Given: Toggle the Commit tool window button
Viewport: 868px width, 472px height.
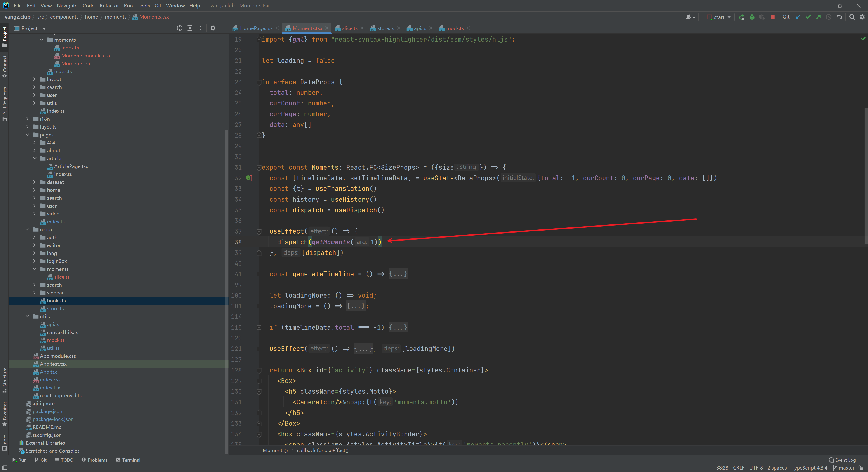Looking at the screenshot, I should tap(4, 66).
